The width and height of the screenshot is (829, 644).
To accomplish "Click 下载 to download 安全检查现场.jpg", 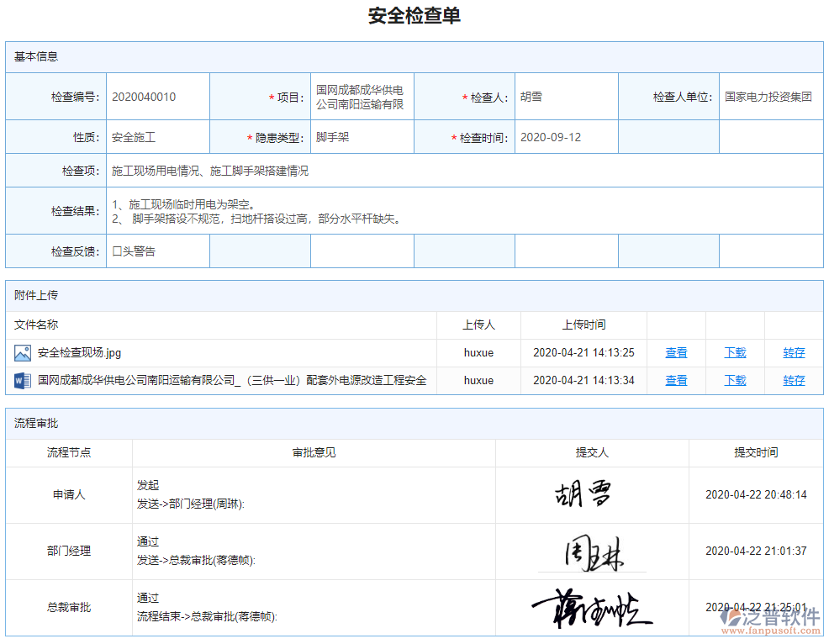I will click(734, 352).
